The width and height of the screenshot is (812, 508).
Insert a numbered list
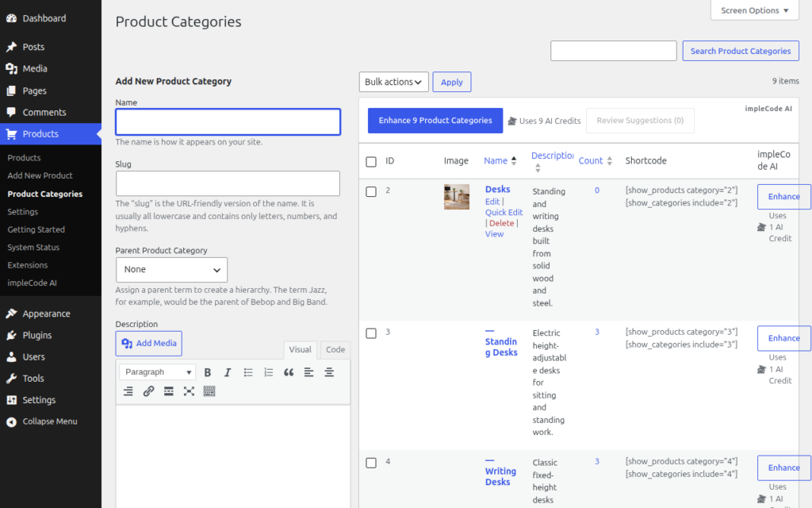coord(268,372)
